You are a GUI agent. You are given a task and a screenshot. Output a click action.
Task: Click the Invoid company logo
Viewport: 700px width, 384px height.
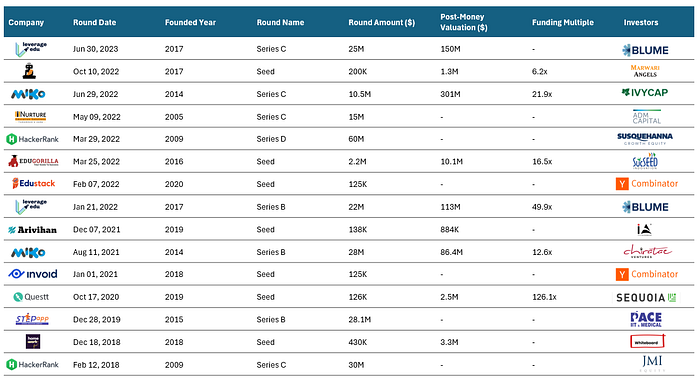coord(33,274)
